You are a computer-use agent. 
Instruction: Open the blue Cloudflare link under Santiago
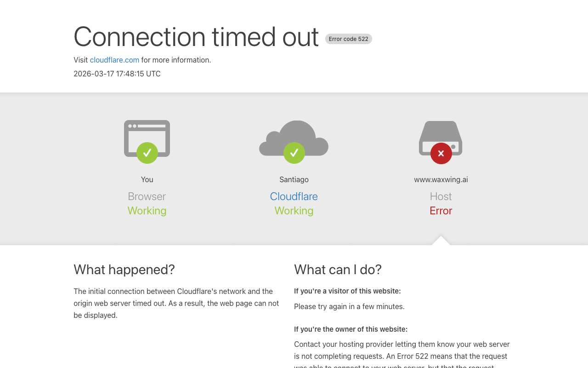(x=294, y=196)
